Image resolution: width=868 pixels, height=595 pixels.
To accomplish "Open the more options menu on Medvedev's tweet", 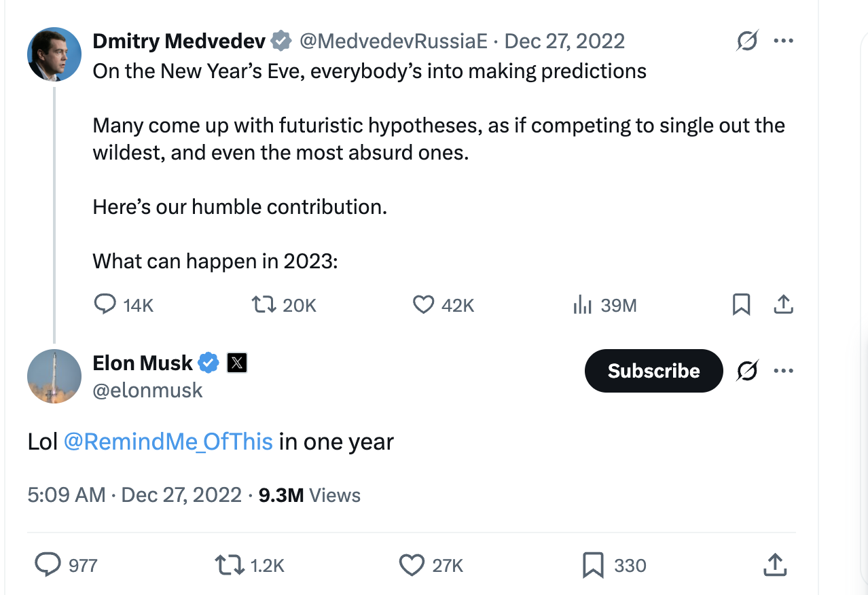I will (x=784, y=41).
